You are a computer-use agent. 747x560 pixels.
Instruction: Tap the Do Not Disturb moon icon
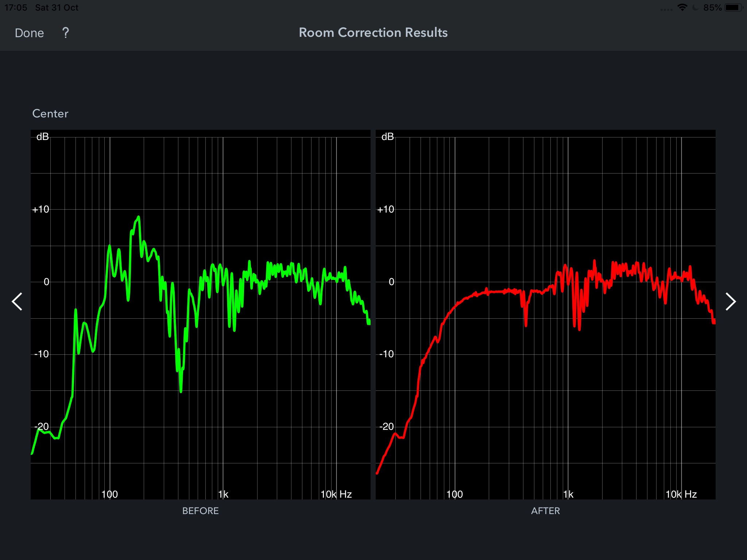click(696, 7)
